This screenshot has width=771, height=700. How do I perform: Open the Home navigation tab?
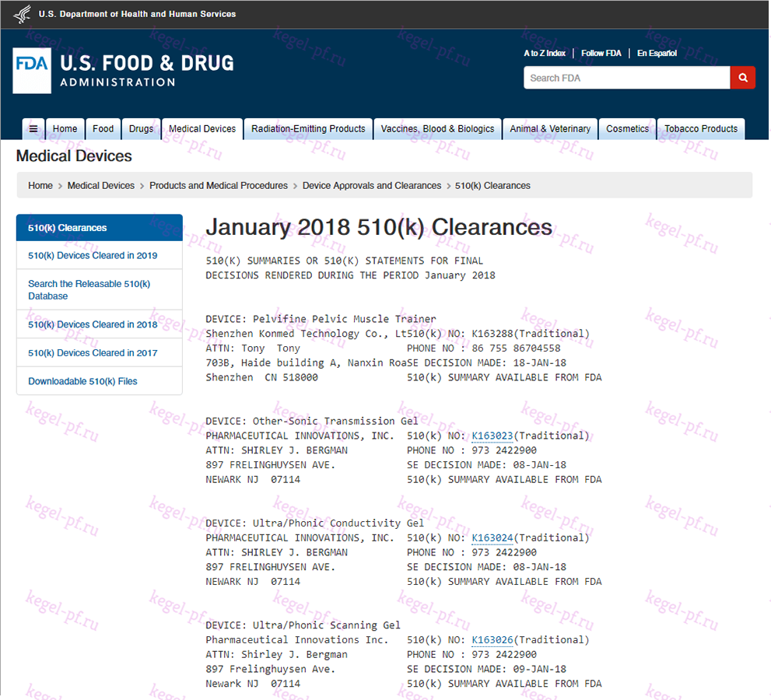pyautogui.click(x=65, y=129)
